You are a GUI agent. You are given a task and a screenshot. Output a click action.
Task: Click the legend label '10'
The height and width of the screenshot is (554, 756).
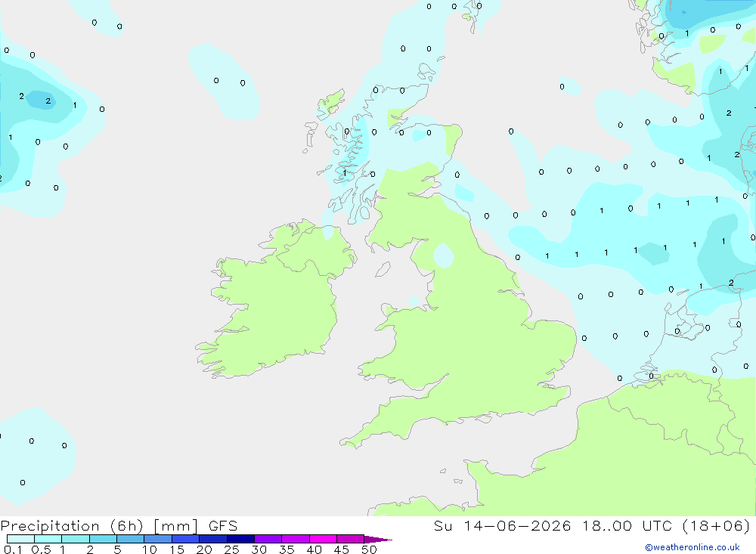pos(150,549)
